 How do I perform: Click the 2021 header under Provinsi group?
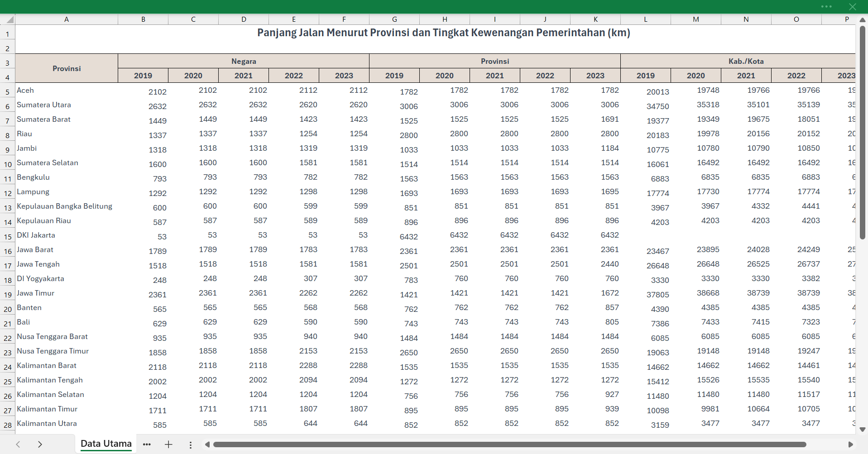click(495, 76)
